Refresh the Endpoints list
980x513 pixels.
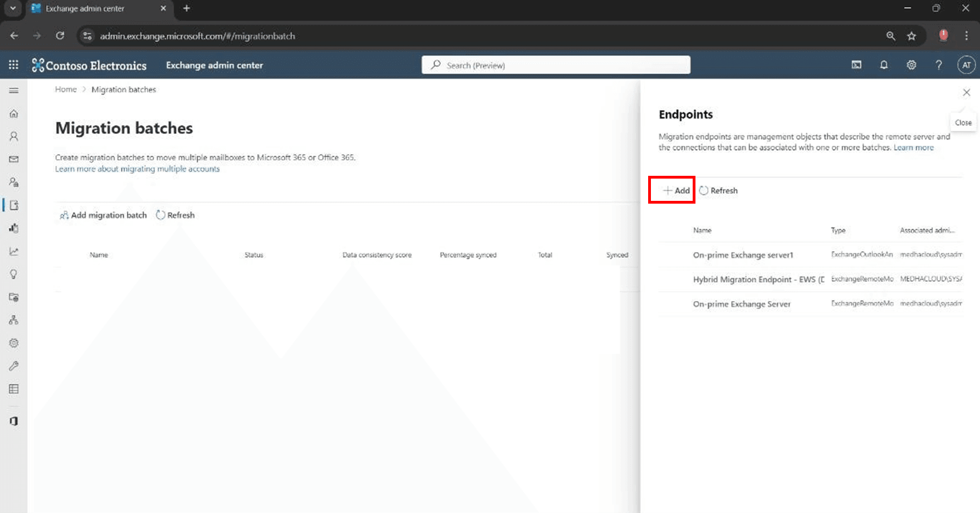click(718, 190)
